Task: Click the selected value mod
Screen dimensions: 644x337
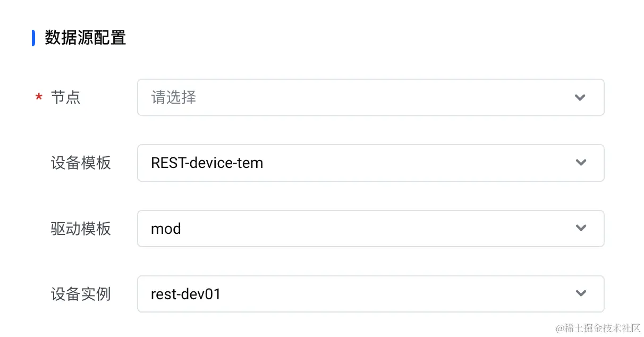Action: click(x=166, y=229)
